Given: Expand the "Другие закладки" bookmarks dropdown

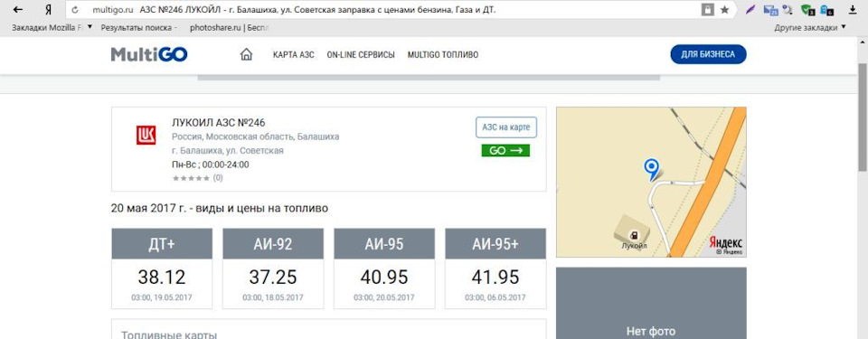Looking at the screenshot, I should (x=810, y=27).
